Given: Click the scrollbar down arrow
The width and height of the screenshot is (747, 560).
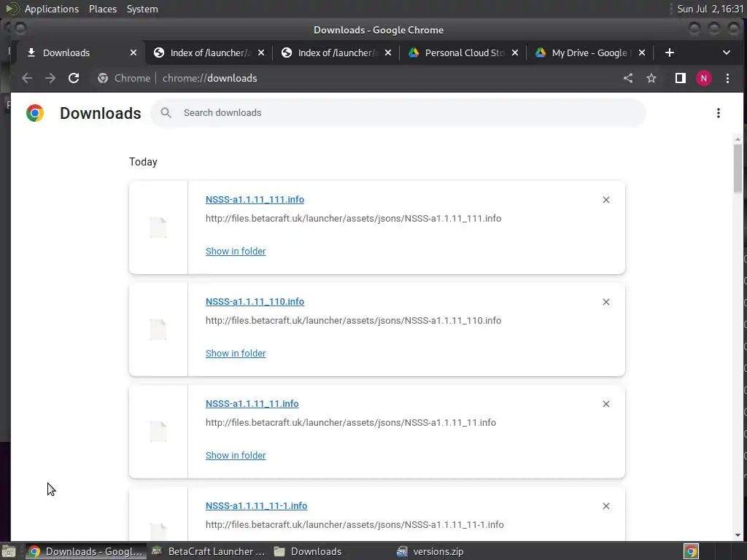Looking at the screenshot, I should pyautogui.click(x=738, y=535).
